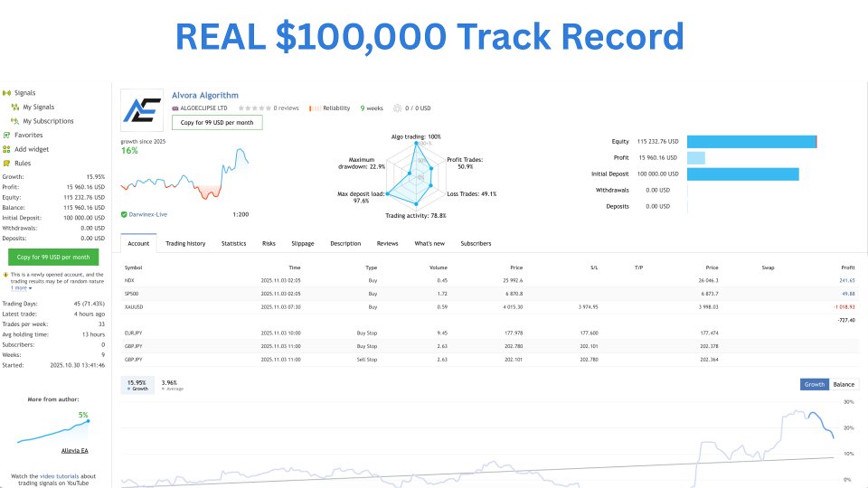Open the Description tab
Viewport: 868px width, 488px height.
click(345, 243)
